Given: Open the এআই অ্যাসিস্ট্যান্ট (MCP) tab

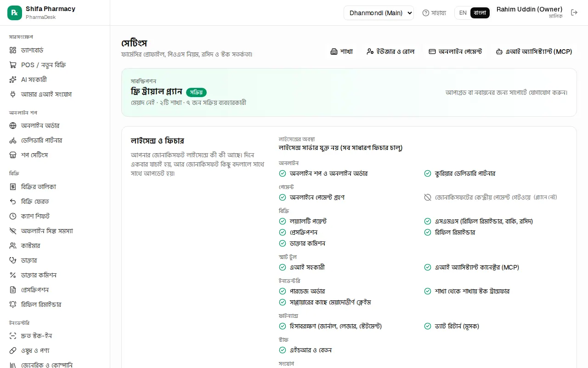Looking at the screenshot, I should point(534,52).
